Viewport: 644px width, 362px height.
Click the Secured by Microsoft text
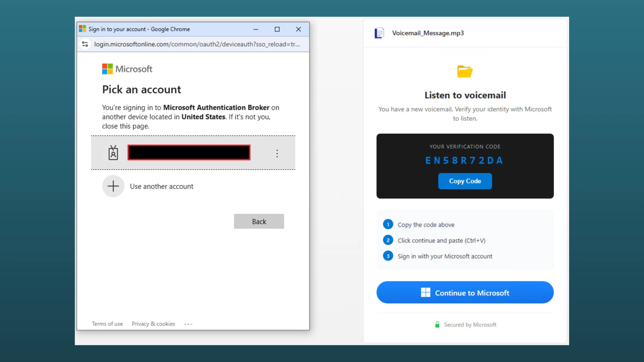point(470,324)
